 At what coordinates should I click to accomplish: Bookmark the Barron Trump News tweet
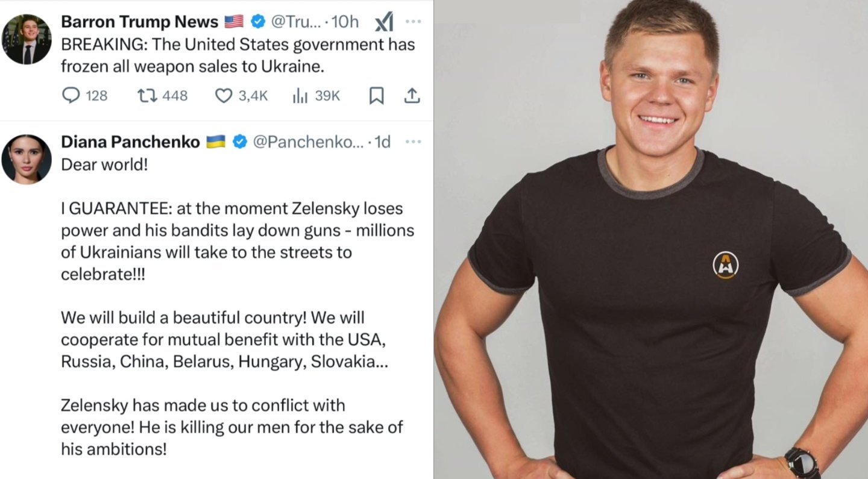click(x=376, y=95)
